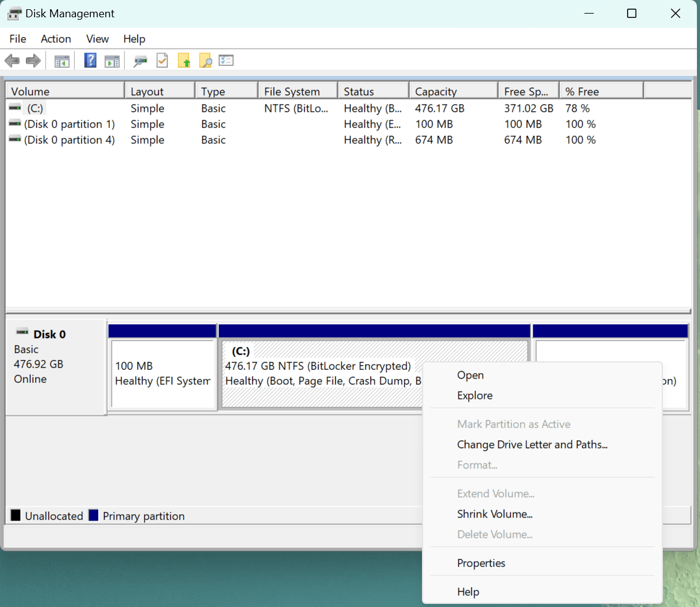Click the Forward arrow toolbar icon

(x=33, y=61)
